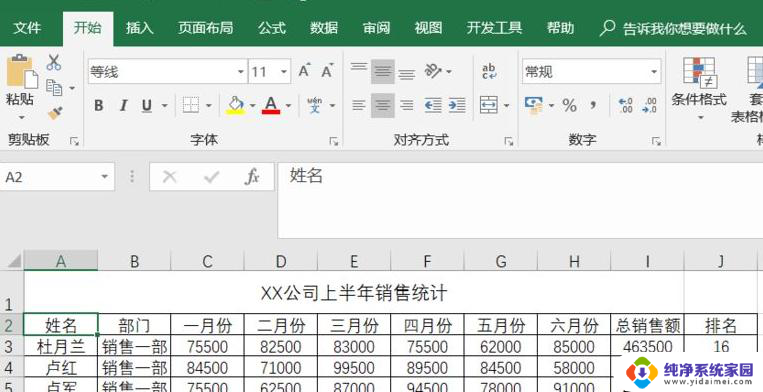Select the Format Painter brush
The height and width of the screenshot is (392, 763).
point(55,113)
